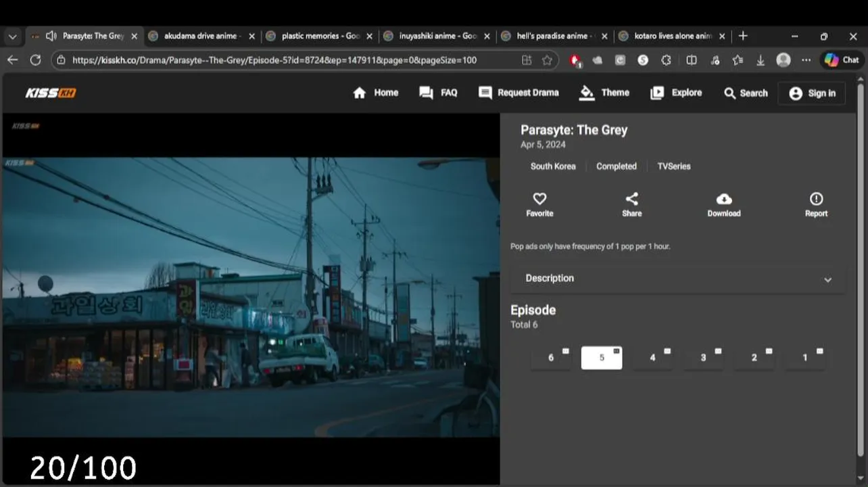Viewport: 868px width, 487px height.
Task: Mute the Parasyte tab audio icon
Action: 51,36
